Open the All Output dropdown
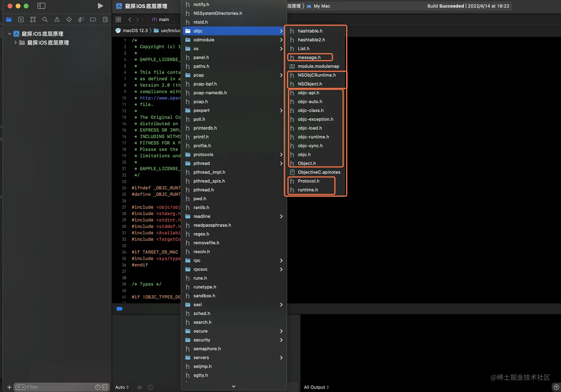 point(316,387)
